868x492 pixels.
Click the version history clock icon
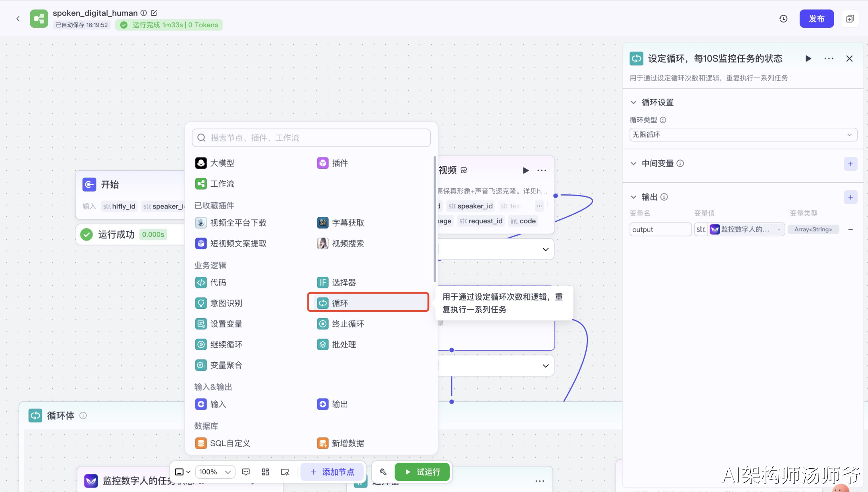783,18
